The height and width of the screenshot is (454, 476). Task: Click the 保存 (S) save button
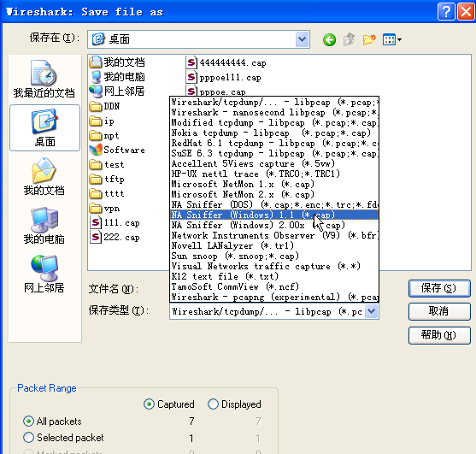coord(439,288)
